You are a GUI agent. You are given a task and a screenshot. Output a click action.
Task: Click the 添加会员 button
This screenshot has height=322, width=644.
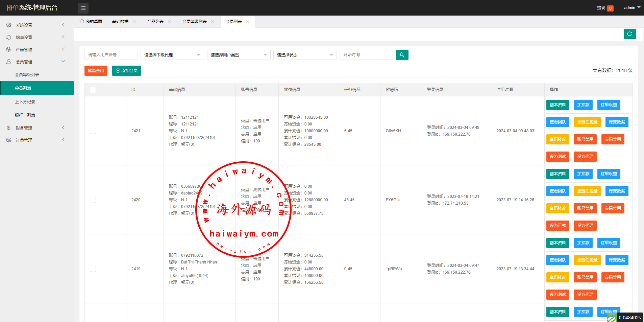(126, 71)
